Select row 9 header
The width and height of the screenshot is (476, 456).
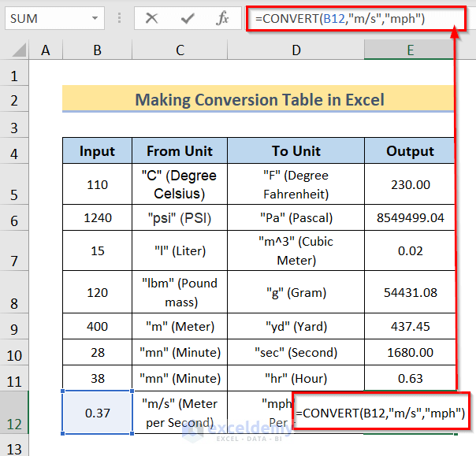click(x=14, y=327)
